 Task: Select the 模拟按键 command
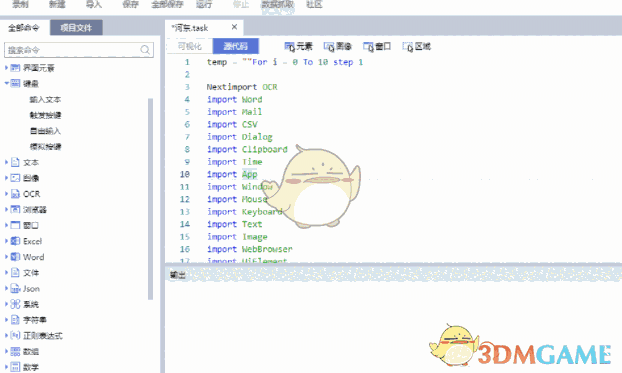45,147
